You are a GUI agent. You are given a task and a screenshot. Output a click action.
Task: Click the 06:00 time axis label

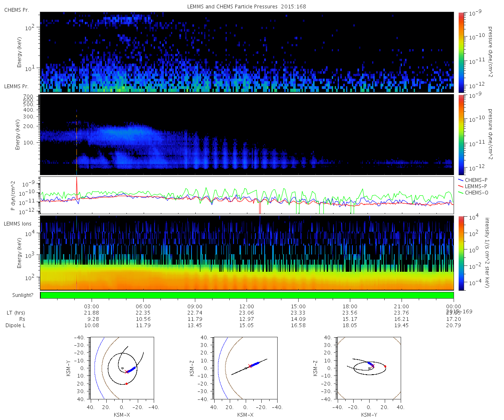click(x=144, y=307)
